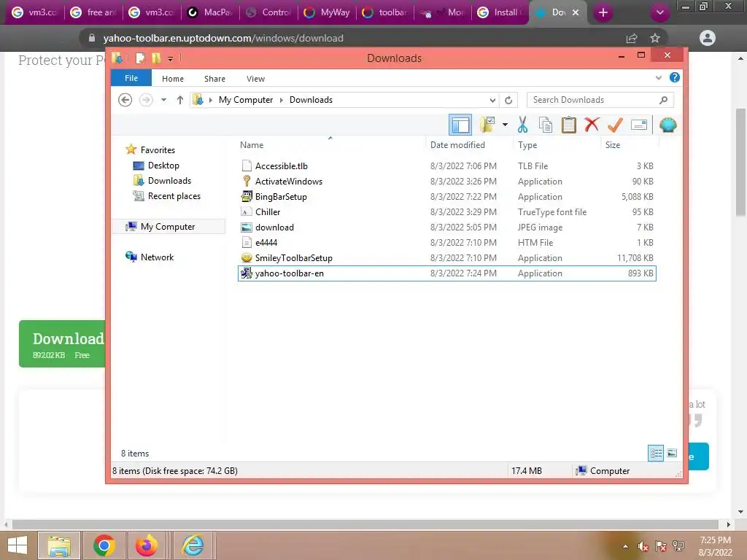Select ActivateWindows file
Image resolution: width=747 pixels, height=560 pixels.
tap(289, 182)
